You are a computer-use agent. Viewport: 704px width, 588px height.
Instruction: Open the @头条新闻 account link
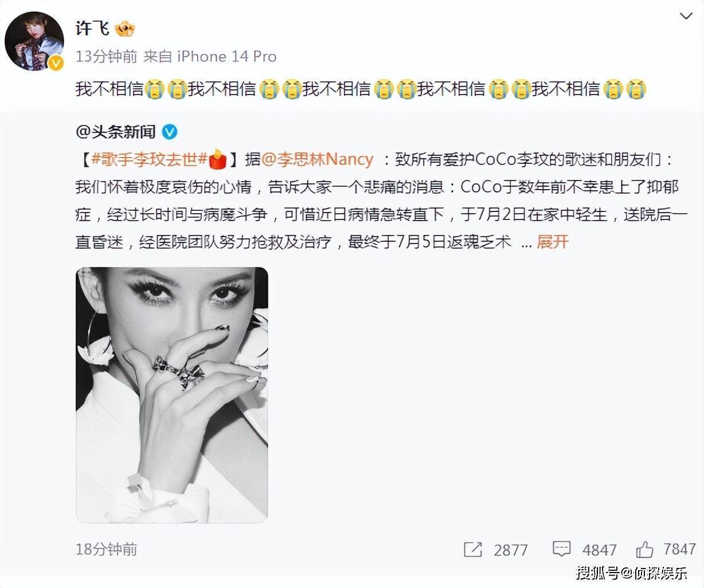[116, 132]
